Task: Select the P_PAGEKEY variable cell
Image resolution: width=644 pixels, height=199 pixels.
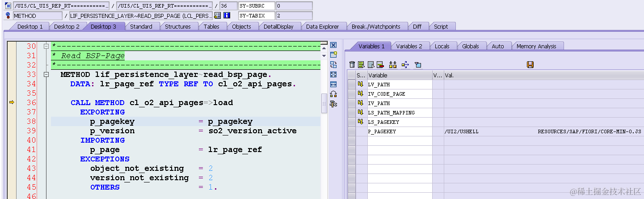Action: (x=400, y=131)
